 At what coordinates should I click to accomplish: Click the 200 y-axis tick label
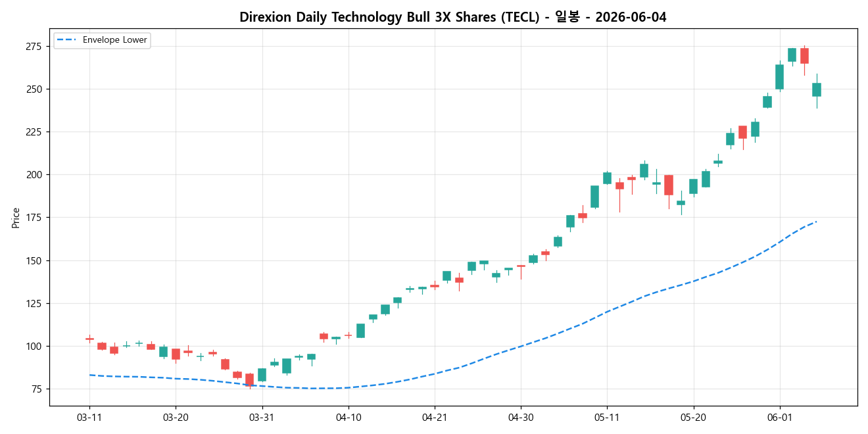point(34,174)
